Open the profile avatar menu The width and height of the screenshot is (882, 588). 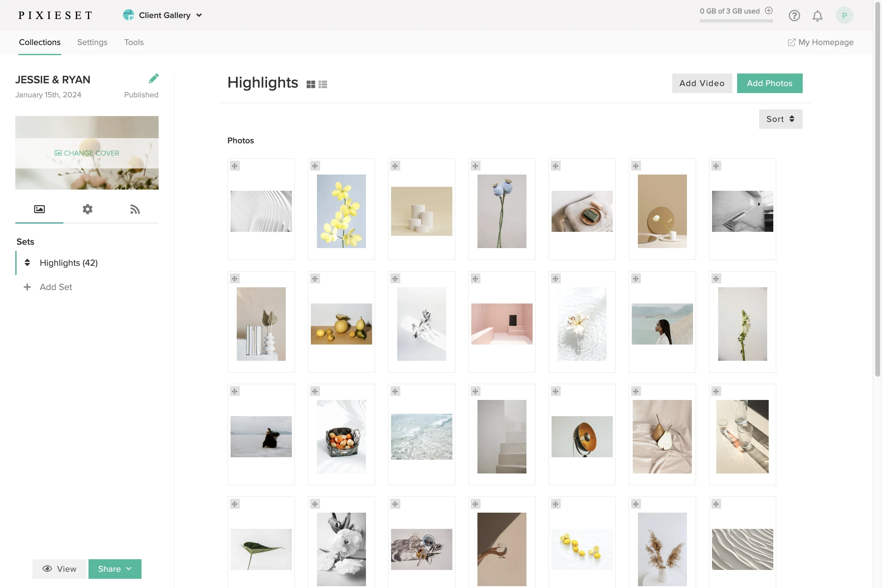845,15
